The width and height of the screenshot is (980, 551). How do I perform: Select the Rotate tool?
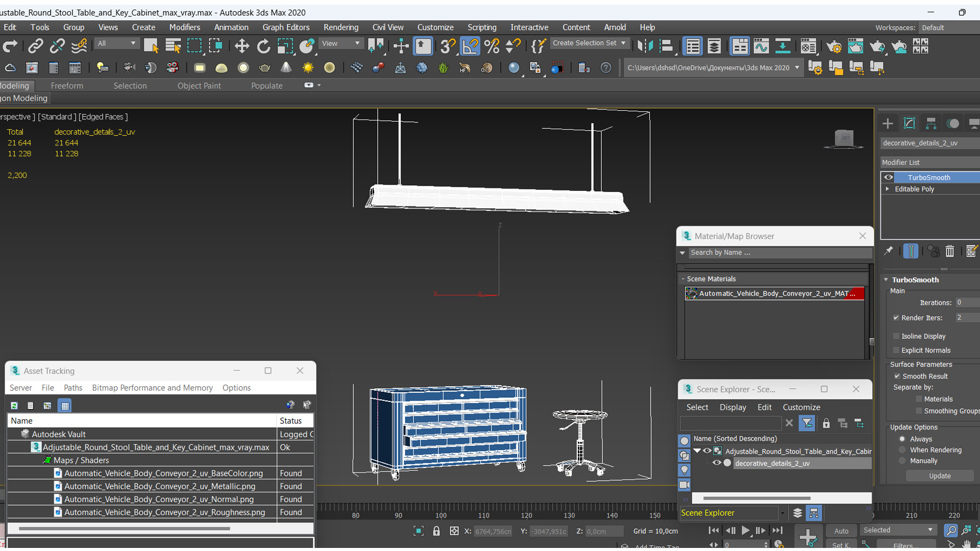263,46
